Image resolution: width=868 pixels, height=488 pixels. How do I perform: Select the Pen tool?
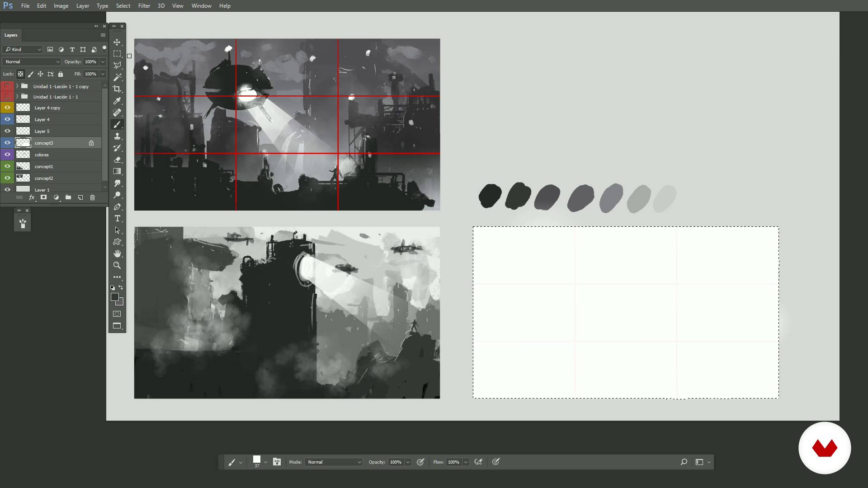coord(117,206)
